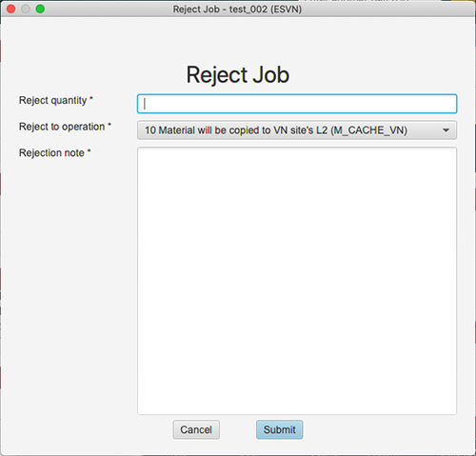Click the green zoom window button
476x456 pixels.
point(40,9)
